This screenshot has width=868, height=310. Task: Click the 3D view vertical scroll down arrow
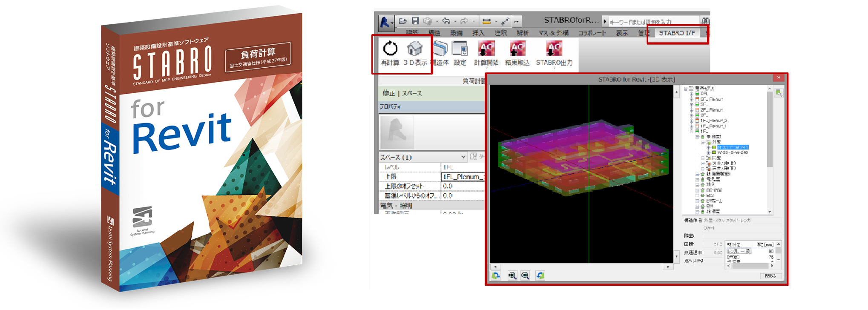coord(676,256)
